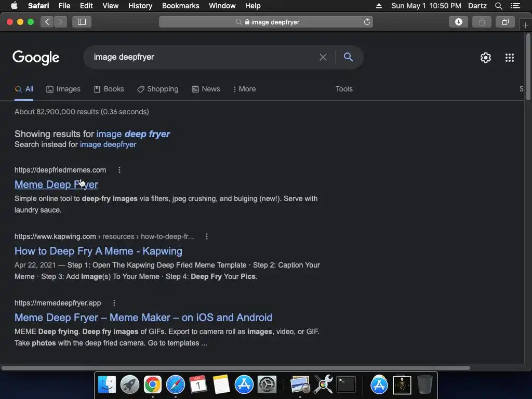
Task: Open the search Tools options
Action: pyautogui.click(x=344, y=89)
